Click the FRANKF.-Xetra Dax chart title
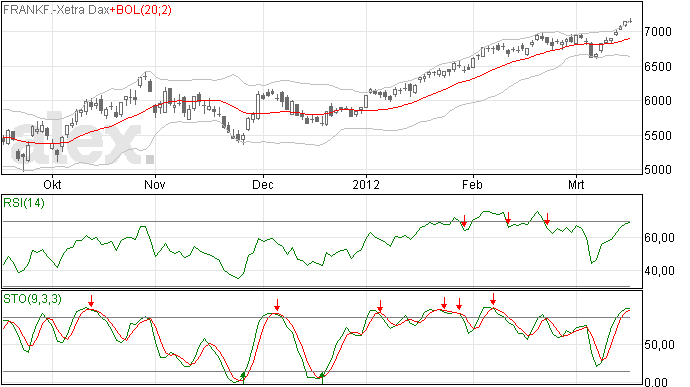 click(x=56, y=10)
